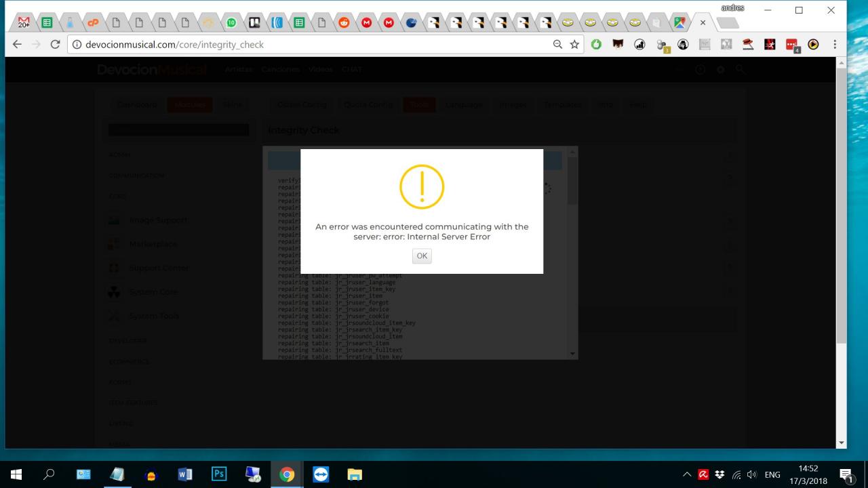Switch to the Gmail tab
Image resolution: width=868 pixels, height=488 pixels.
[x=24, y=22]
